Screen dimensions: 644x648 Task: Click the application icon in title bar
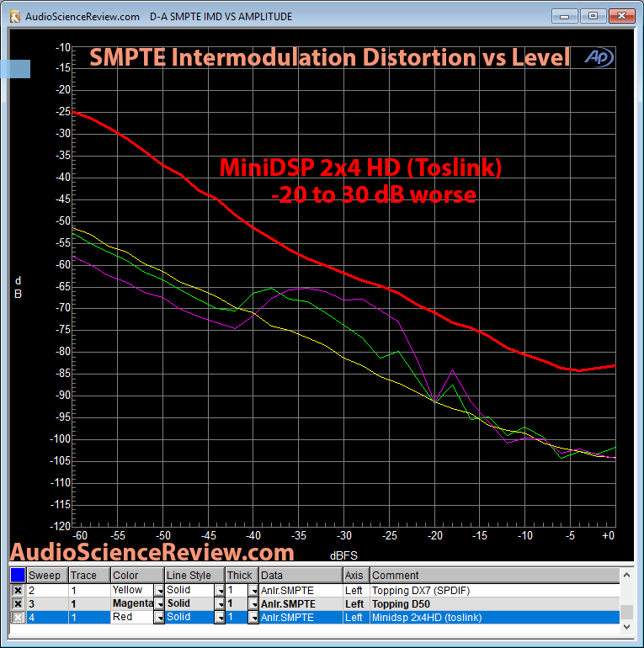pyautogui.click(x=15, y=17)
